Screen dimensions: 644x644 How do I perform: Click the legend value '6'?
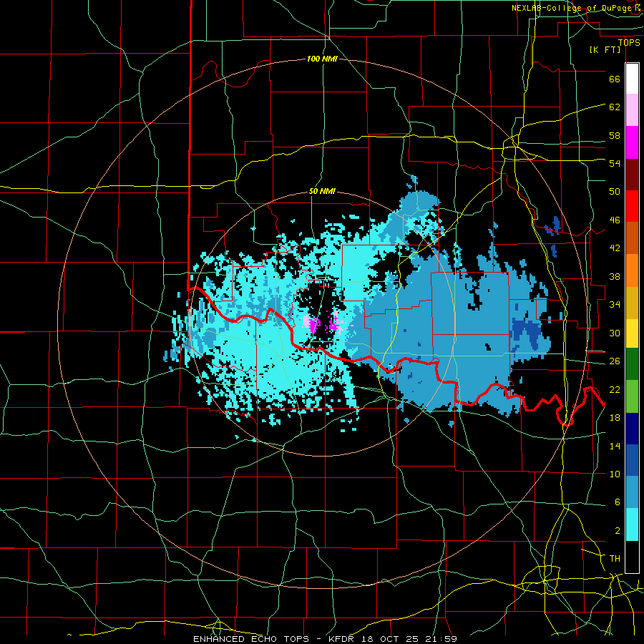[617, 502]
